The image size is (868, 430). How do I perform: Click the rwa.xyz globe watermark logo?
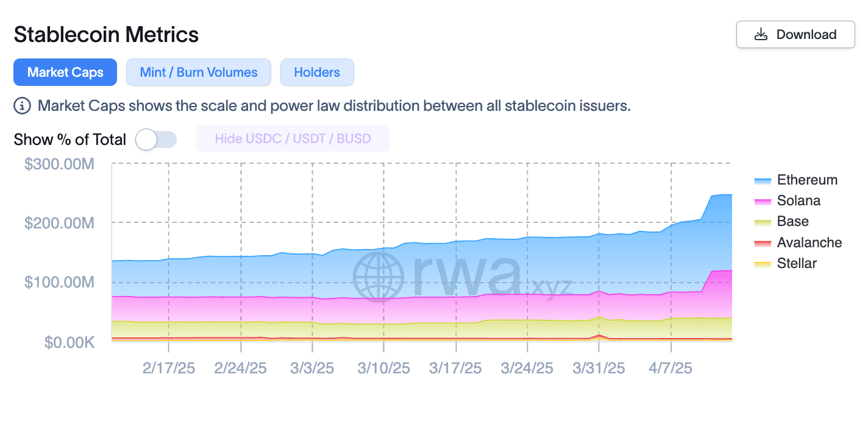[x=378, y=277]
